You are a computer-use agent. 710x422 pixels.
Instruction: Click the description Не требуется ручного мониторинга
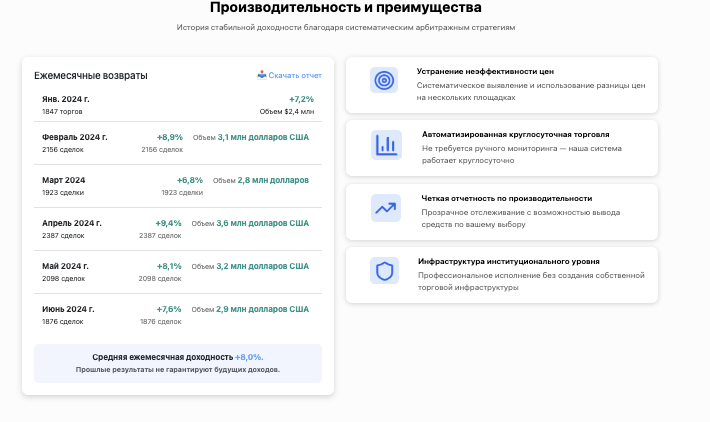tap(522, 154)
